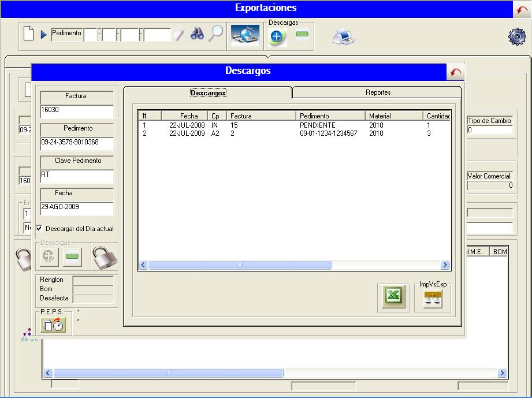
Task: Click the magnifying glass icon
Action: click(x=215, y=34)
